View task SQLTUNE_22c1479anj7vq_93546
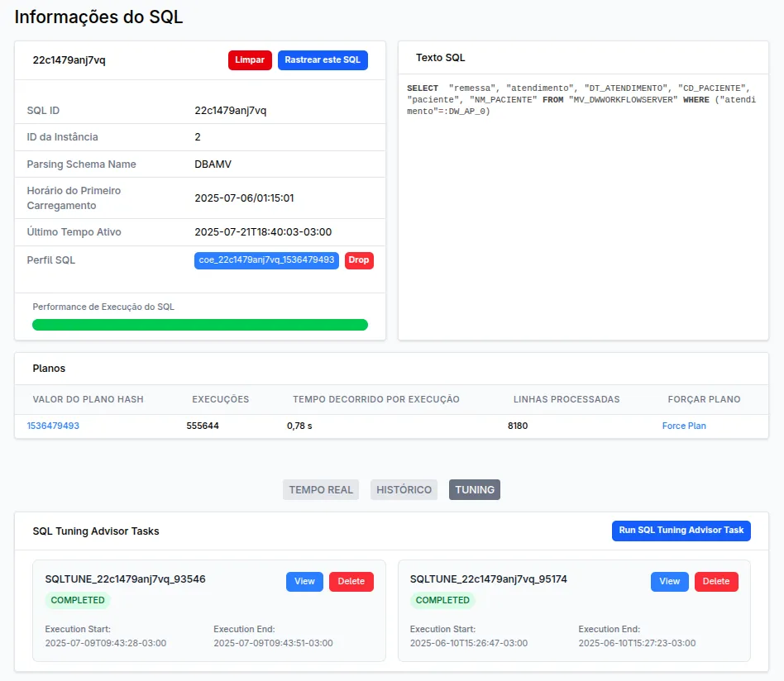 click(x=304, y=581)
